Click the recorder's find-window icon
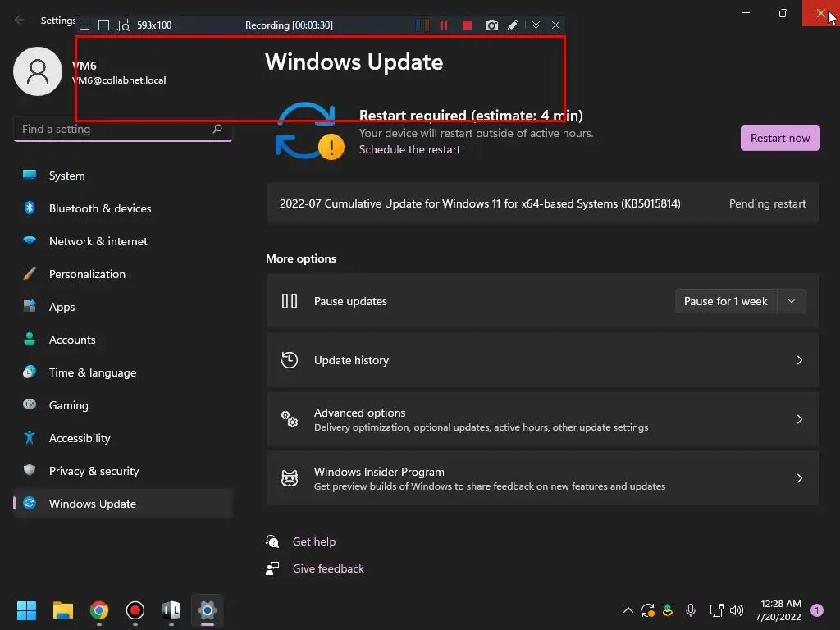 (x=124, y=25)
